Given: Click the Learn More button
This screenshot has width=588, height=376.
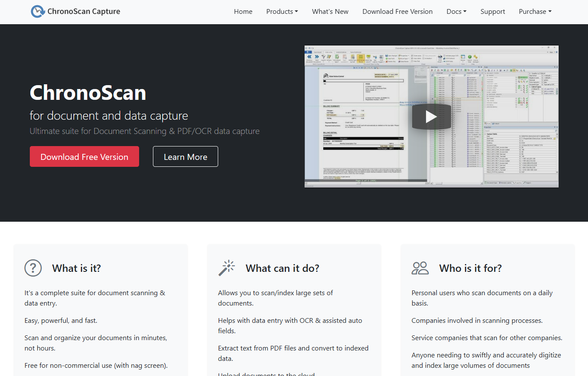Looking at the screenshot, I should (185, 156).
